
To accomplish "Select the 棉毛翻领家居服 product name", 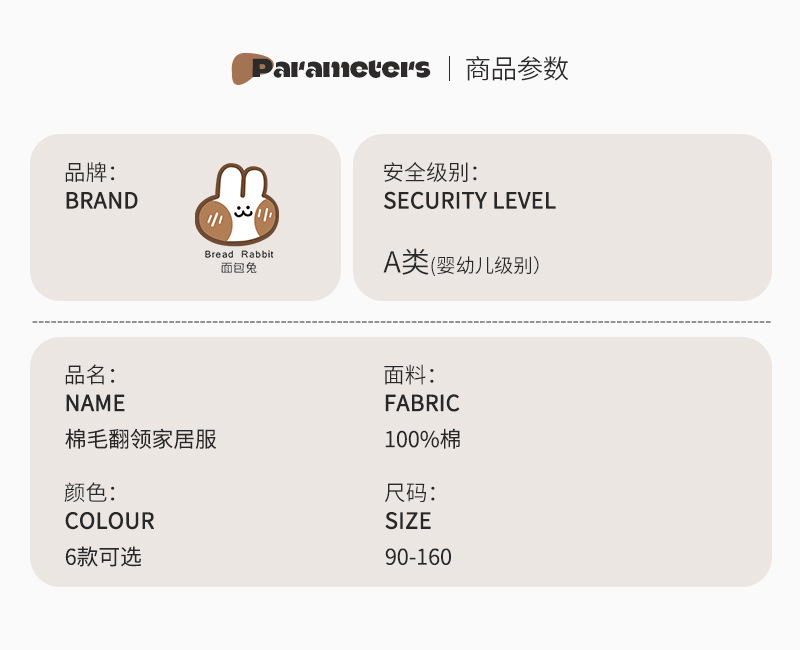I will click(x=141, y=439).
